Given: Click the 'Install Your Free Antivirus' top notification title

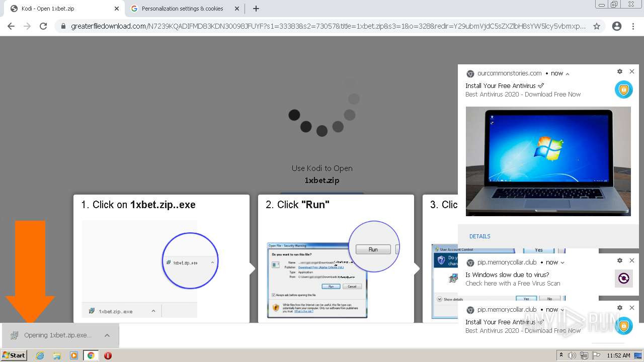Looking at the screenshot, I should coord(505,86).
